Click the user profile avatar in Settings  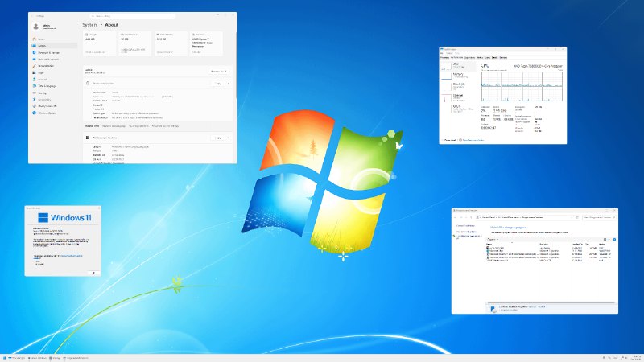[x=35, y=27]
